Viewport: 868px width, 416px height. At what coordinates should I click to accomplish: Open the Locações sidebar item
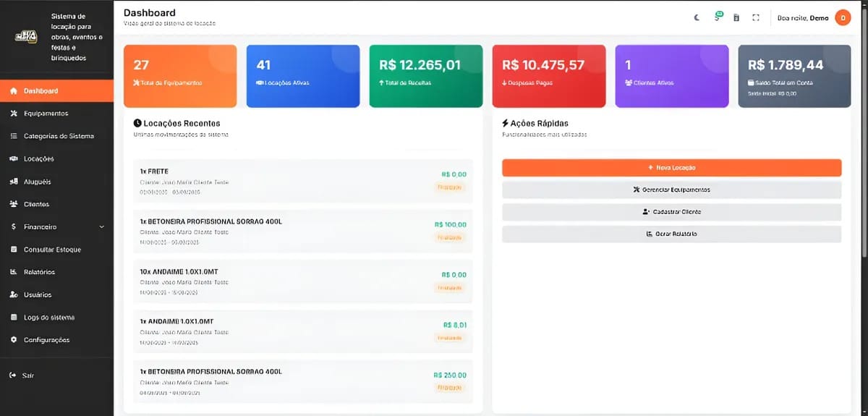pos(38,158)
